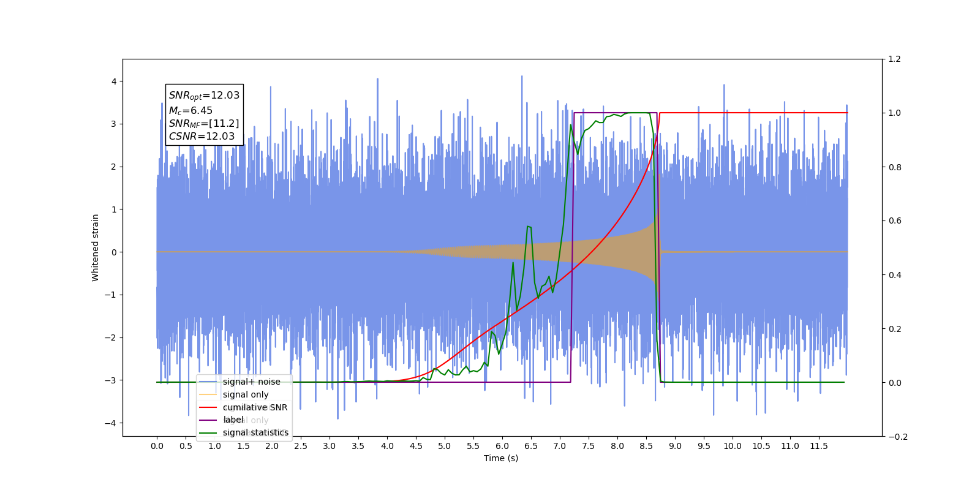Click the Mc=6.45 annotation text
The height and width of the screenshot is (490, 980).
(190, 110)
